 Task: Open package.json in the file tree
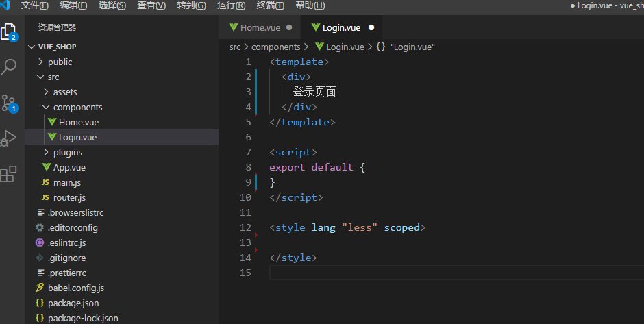click(x=73, y=303)
